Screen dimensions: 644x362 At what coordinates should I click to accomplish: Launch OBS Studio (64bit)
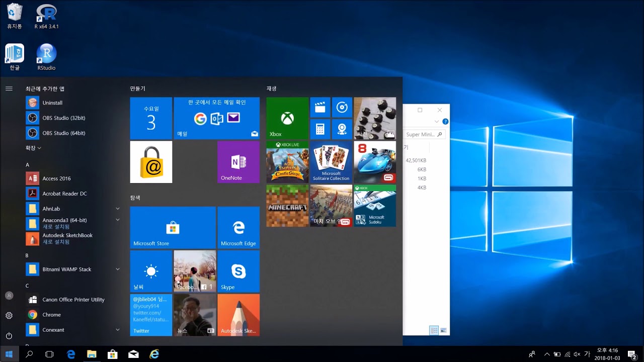pos(74,133)
